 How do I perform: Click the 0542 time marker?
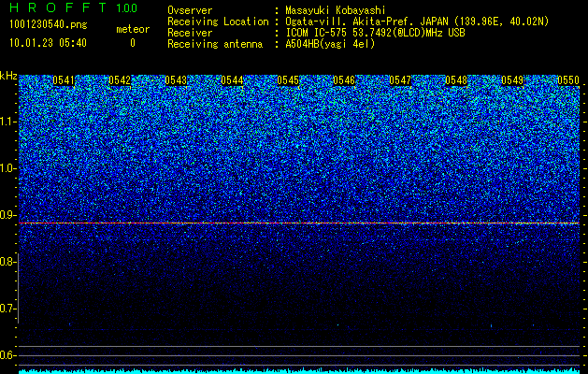(120, 80)
